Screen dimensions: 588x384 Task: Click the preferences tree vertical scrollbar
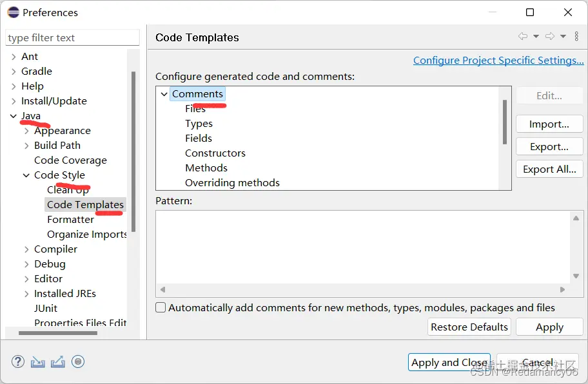(133, 151)
